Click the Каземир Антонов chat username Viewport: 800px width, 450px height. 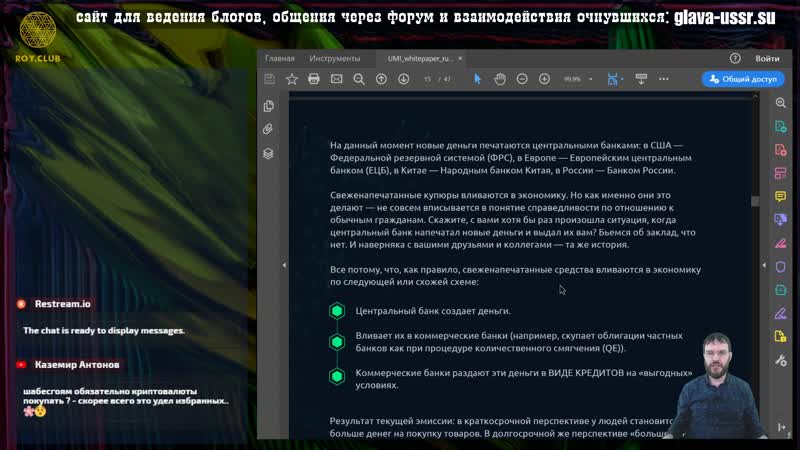click(77, 365)
